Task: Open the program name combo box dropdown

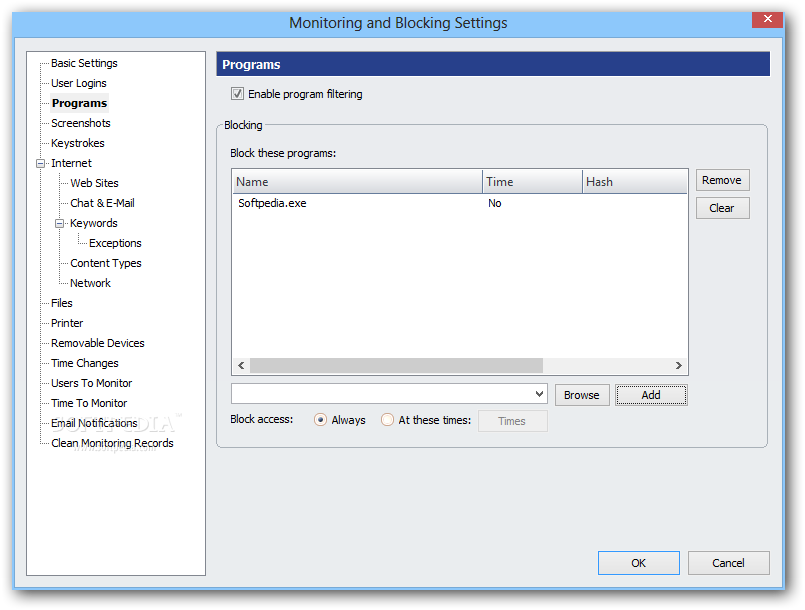Action: click(x=539, y=394)
